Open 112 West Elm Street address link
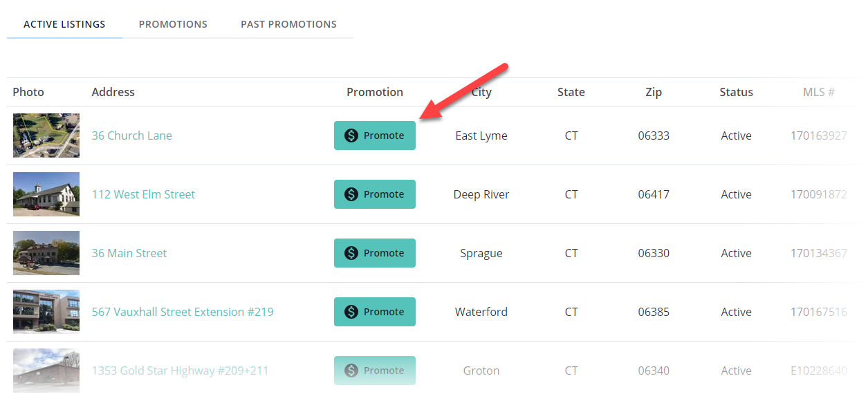Screen dimensions: 868x401 [143, 194]
